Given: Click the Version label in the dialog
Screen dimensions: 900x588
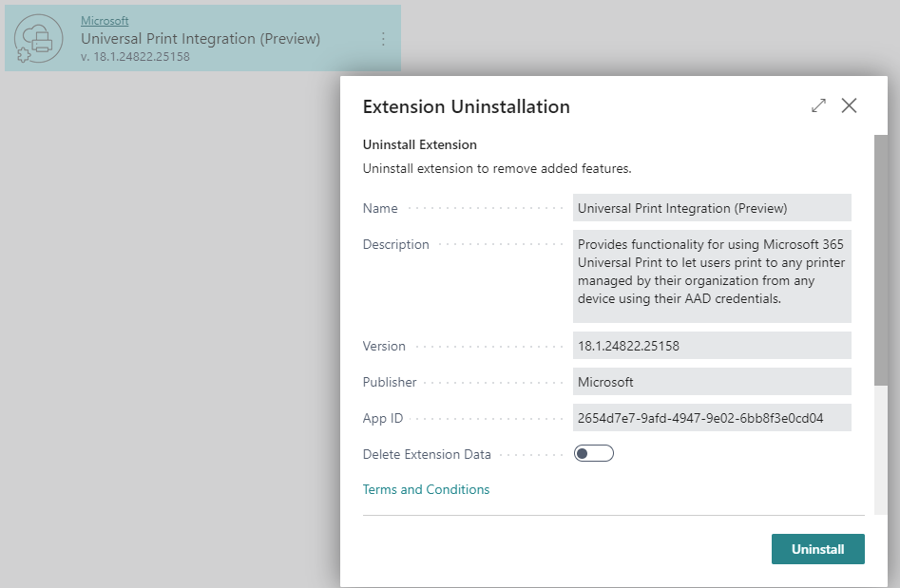Looking at the screenshot, I should [x=384, y=346].
